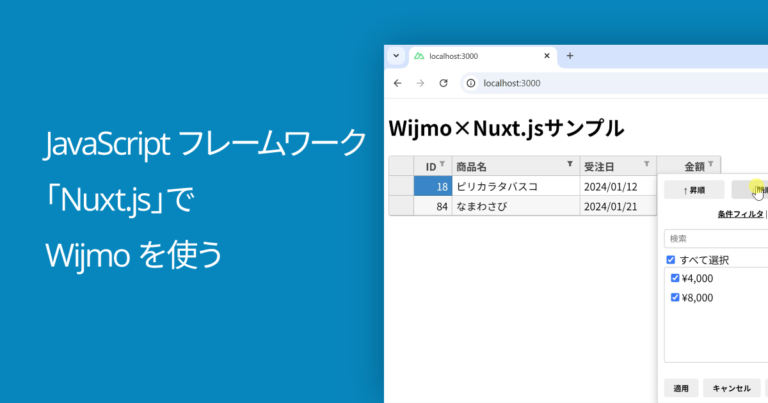The image size is (768, 403).
Task: Click the ↑昇順 ascending sort button
Action: tap(694, 190)
